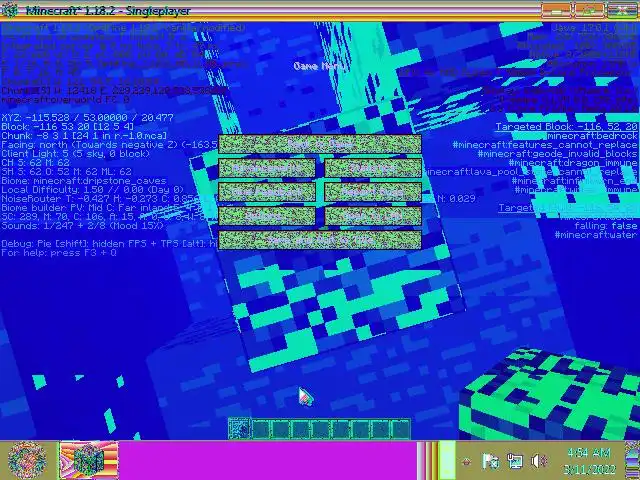Click the 'Facing: north' debug line
640x480 pixels.
109,144
